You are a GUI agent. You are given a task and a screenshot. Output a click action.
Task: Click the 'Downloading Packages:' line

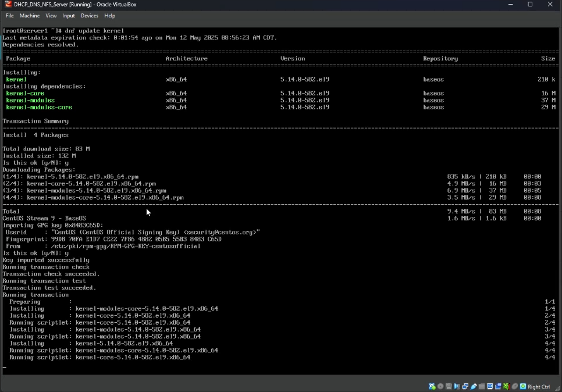[x=39, y=170]
